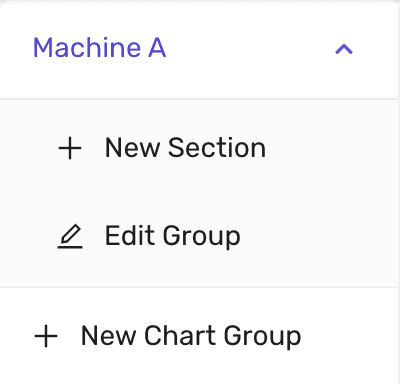Image resolution: width=400 pixels, height=384 pixels.
Task: Click the underlined pencil edit icon
Action: tap(70, 236)
